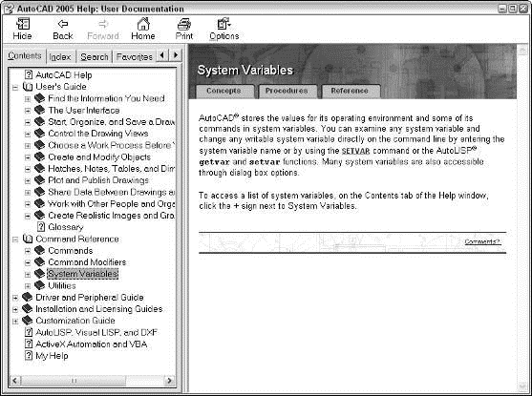Click the Comments? link

(482, 241)
